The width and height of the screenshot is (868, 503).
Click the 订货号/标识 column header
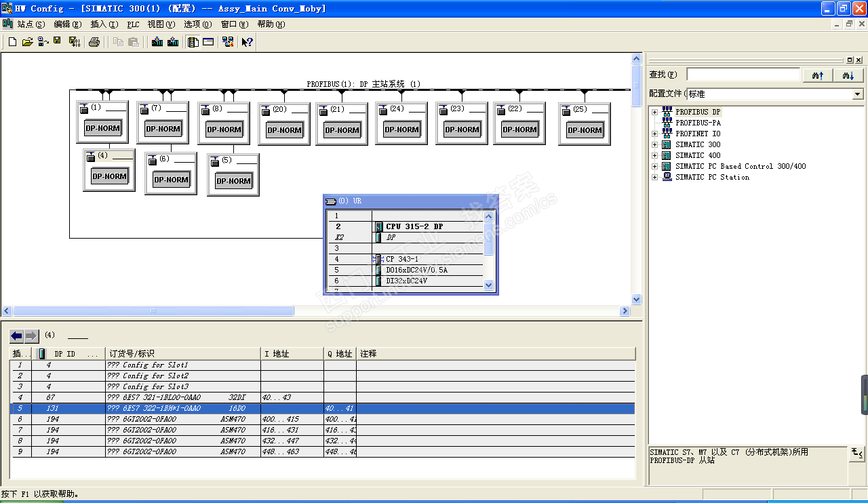(x=183, y=354)
